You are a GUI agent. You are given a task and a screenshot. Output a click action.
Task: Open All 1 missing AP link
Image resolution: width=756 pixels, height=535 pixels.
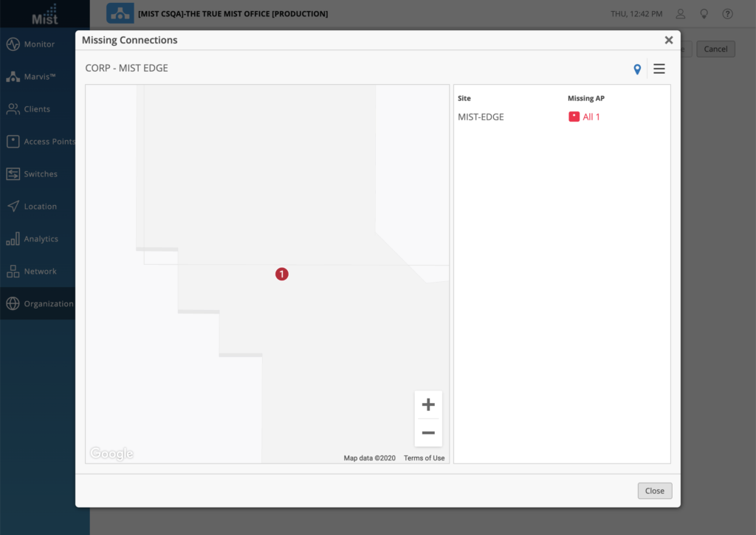pyautogui.click(x=591, y=117)
